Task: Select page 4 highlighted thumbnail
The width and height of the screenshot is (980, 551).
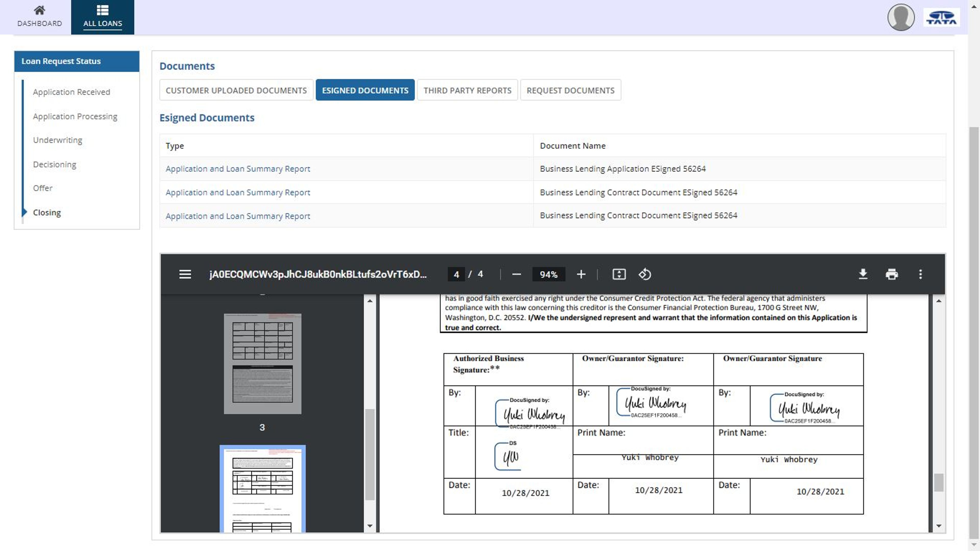Action: (263, 488)
